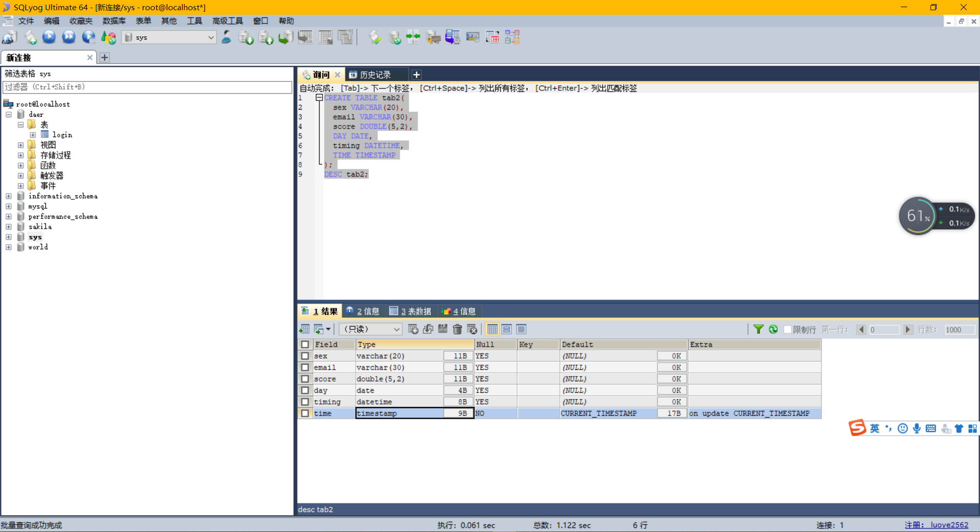Refresh the result grid

click(x=773, y=330)
